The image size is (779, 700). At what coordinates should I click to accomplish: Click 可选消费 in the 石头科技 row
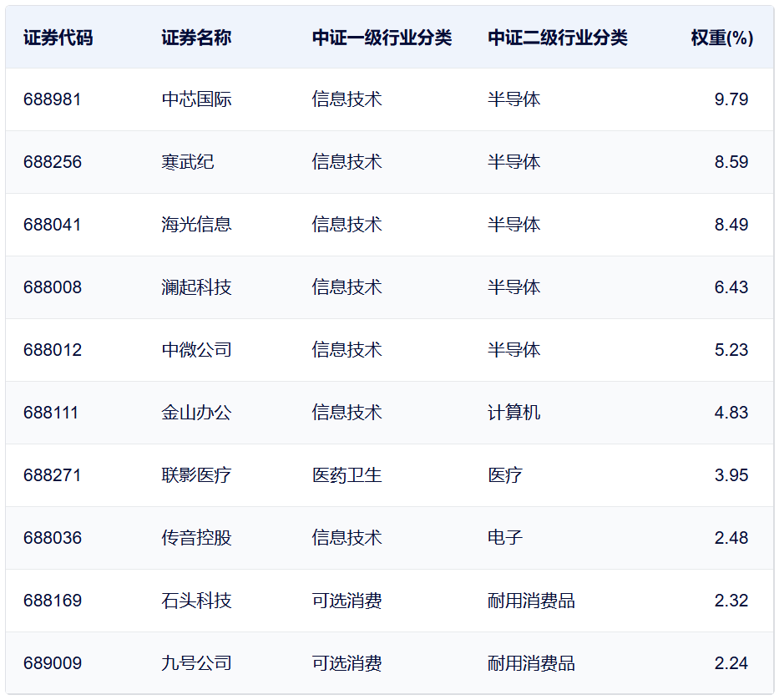347,601
